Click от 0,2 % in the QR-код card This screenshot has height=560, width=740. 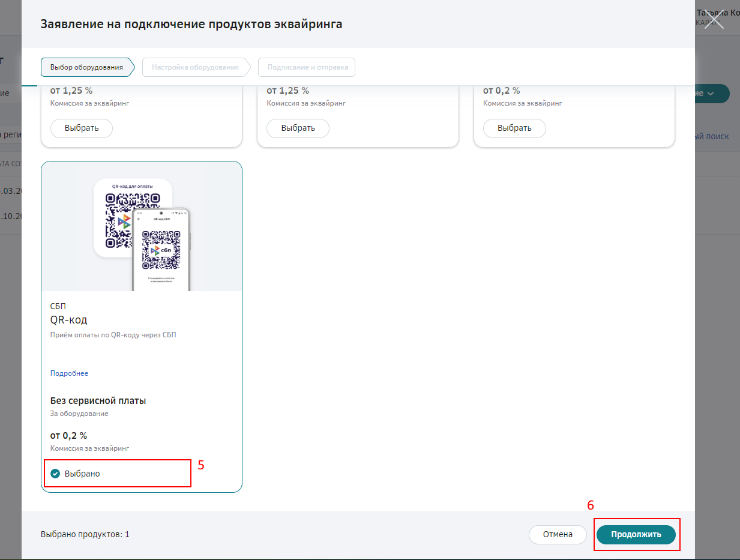69,435
